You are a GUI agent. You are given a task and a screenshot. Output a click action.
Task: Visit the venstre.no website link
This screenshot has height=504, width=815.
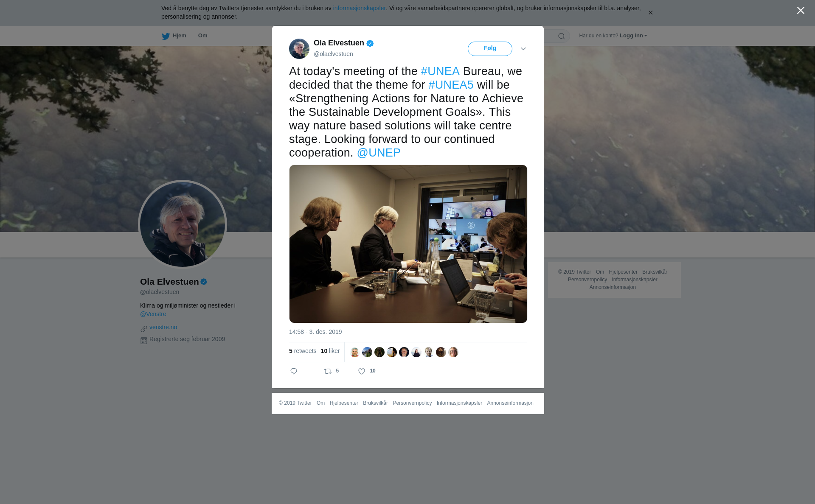coord(163,327)
